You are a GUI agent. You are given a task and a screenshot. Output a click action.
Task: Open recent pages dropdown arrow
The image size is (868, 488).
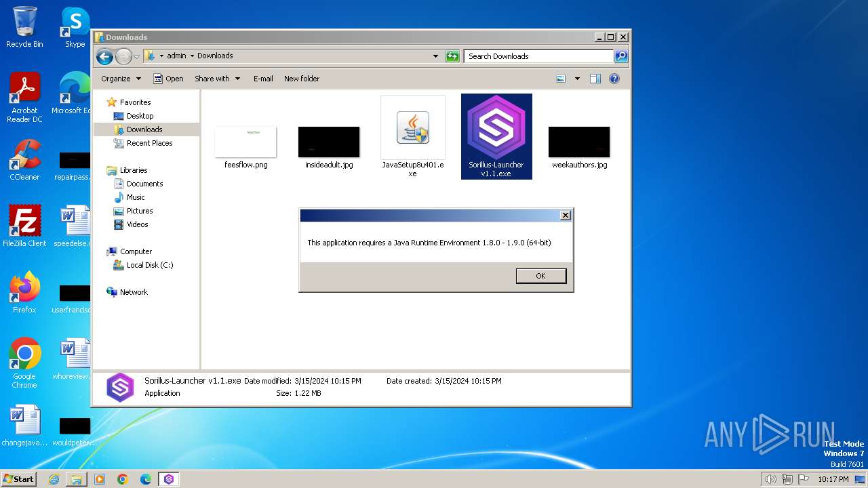point(136,56)
